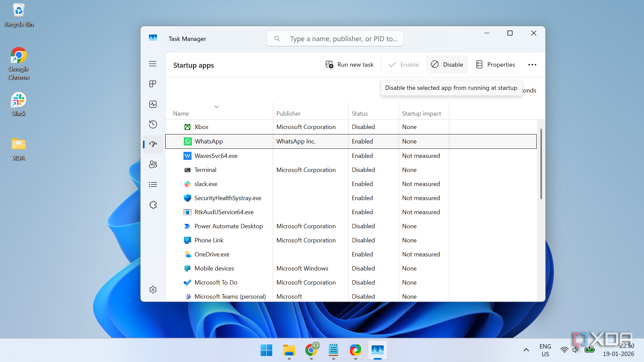Click the Microsoft To Do checkmark icon
The height and width of the screenshot is (362, 644).
click(187, 283)
